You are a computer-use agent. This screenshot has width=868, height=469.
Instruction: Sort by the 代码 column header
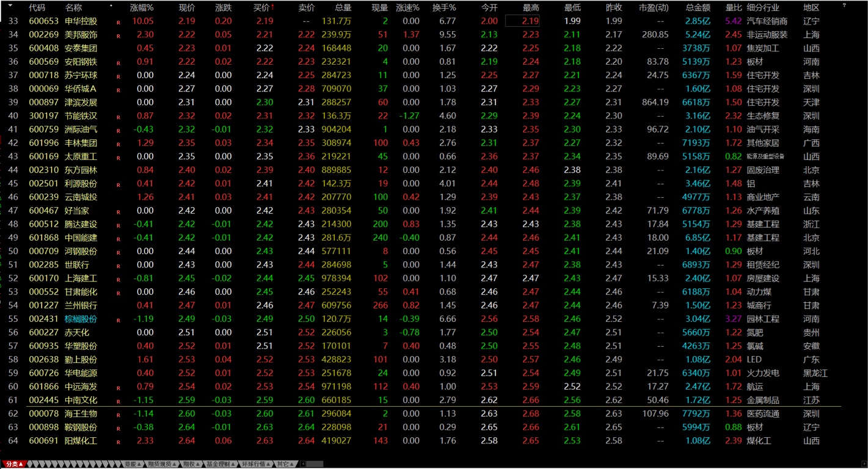37,8
